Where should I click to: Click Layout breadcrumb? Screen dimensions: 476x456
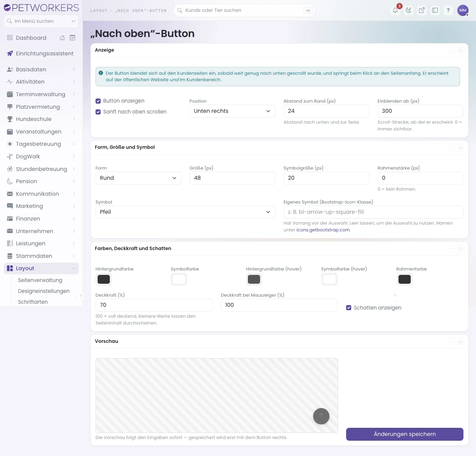(x=99, y=11)
